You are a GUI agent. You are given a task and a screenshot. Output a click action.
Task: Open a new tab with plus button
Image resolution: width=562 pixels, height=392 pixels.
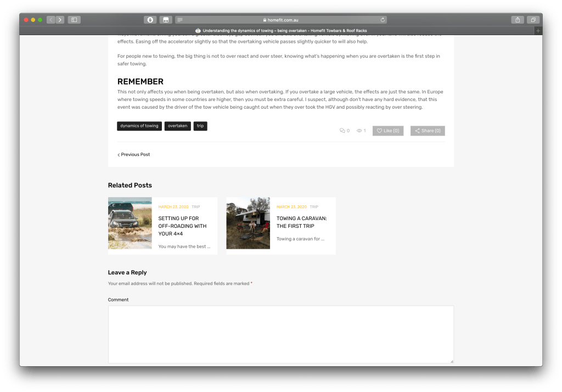click(538, 31)
